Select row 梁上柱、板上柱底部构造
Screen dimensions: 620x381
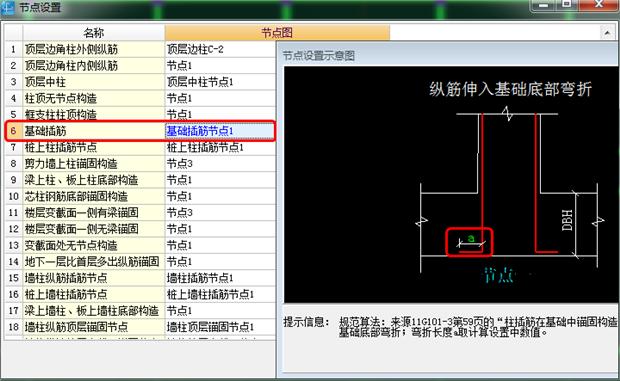(94, 180)
